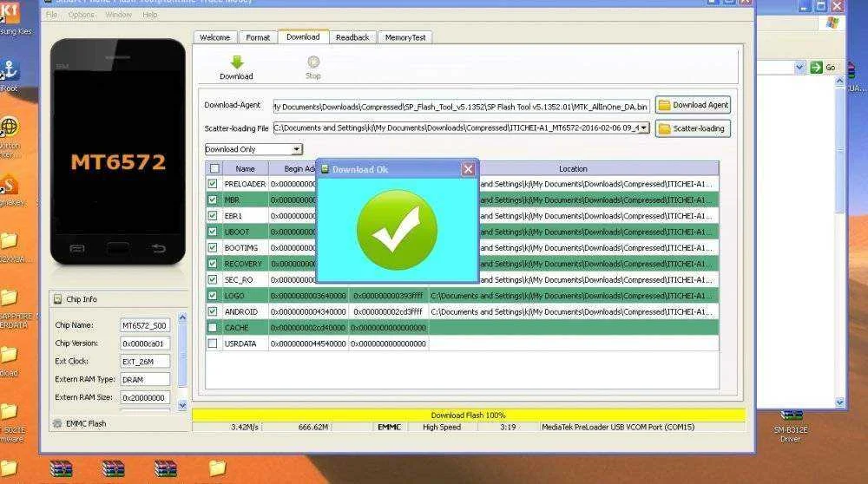This screenshot has height=484, width=868.
Task: Uncheck the EBR1 partition checkbox
Action: point(213,216)
